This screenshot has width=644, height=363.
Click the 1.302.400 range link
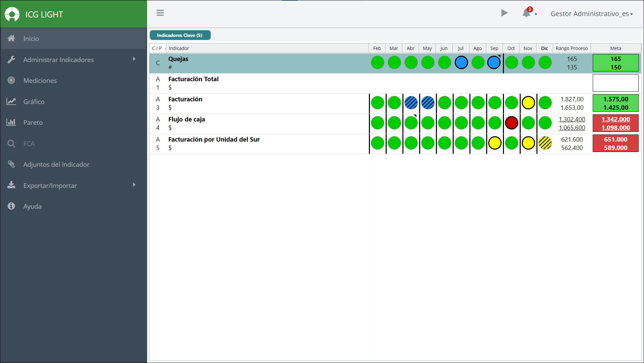(x=572, y=119)
